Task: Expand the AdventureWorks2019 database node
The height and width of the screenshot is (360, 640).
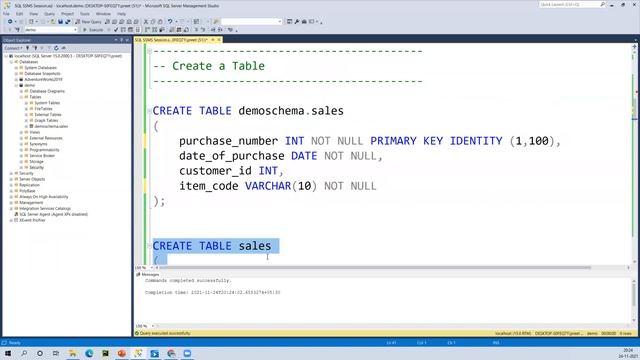Action: (16, 80)
